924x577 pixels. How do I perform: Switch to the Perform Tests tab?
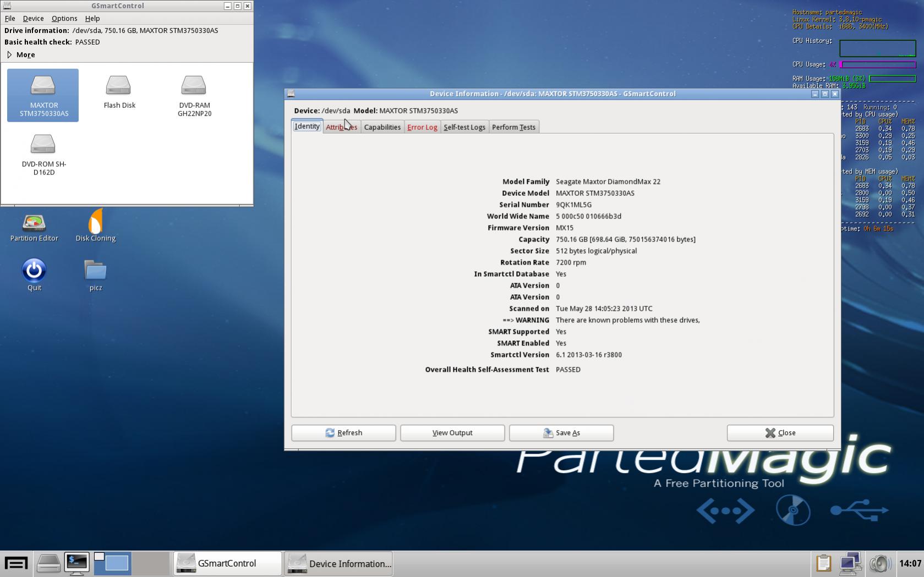(513, 127)
